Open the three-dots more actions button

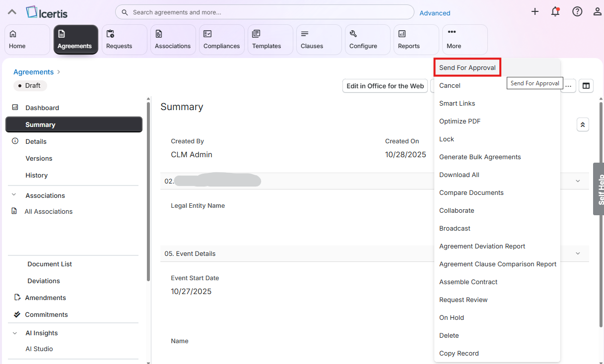click(568, 86)
